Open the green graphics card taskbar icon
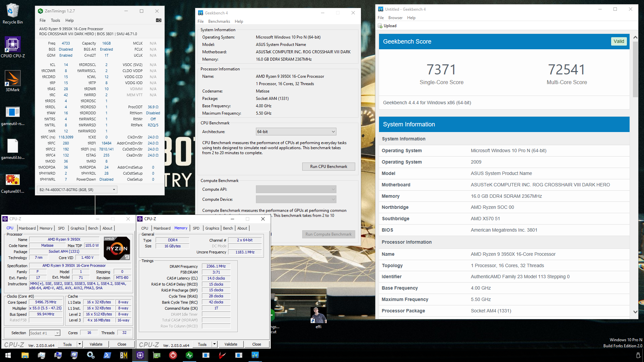This screenshot has width=644, height=362. click(x=156, y=355)
